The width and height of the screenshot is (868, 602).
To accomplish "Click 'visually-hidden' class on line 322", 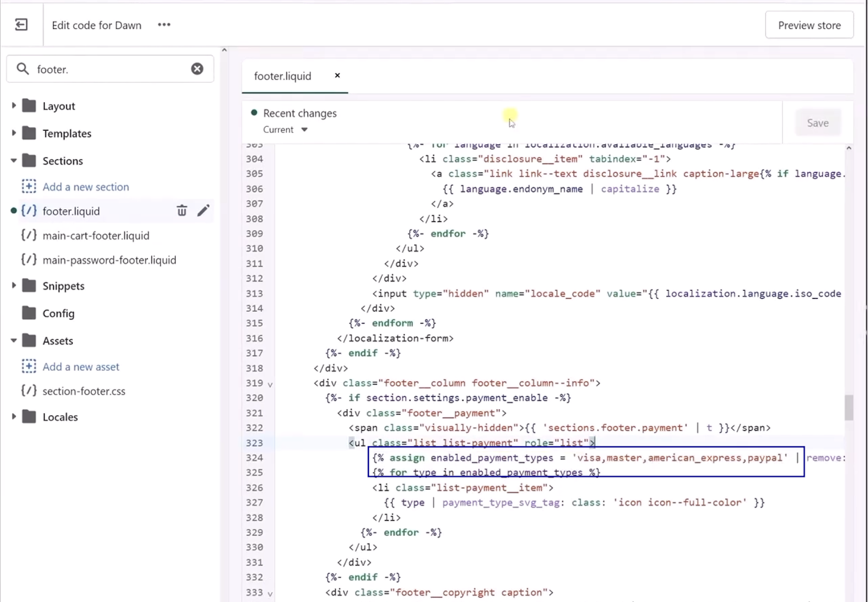I will point(469,427).
